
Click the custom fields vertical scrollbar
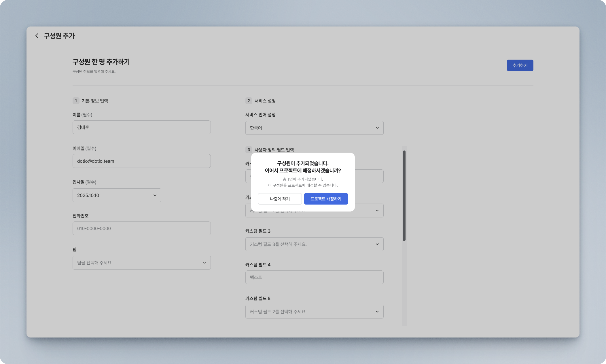(x=404, y=196)
